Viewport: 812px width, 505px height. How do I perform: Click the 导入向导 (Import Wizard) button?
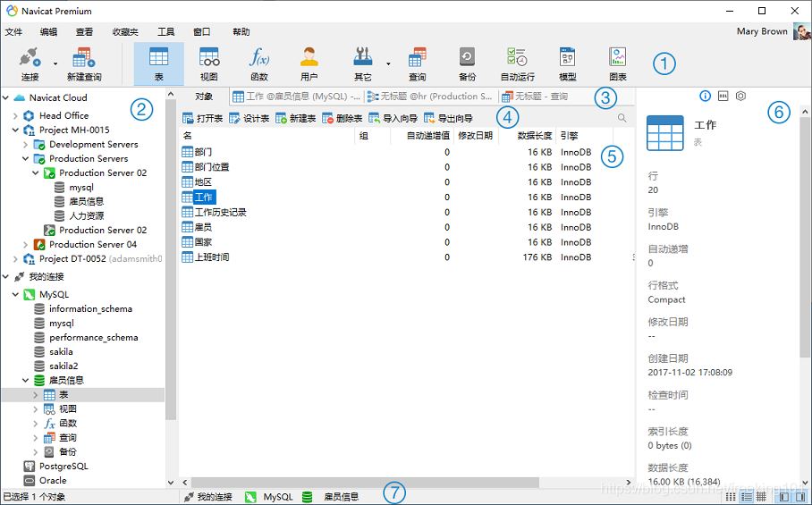click(x=393, y=118)
